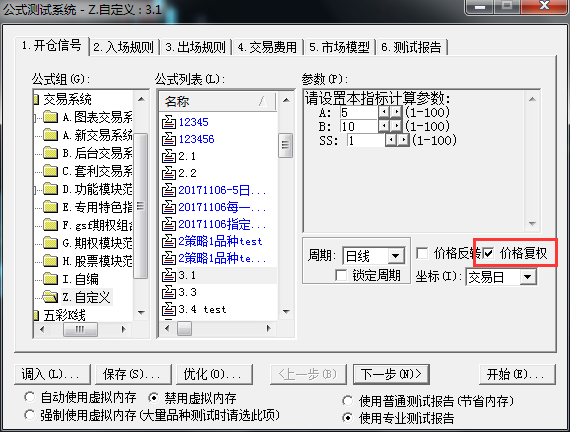Image resolution: width=570 pixels, height=432 pixels.
Task: Click the formula icon beside 2.1
Action: coord(169,156)
